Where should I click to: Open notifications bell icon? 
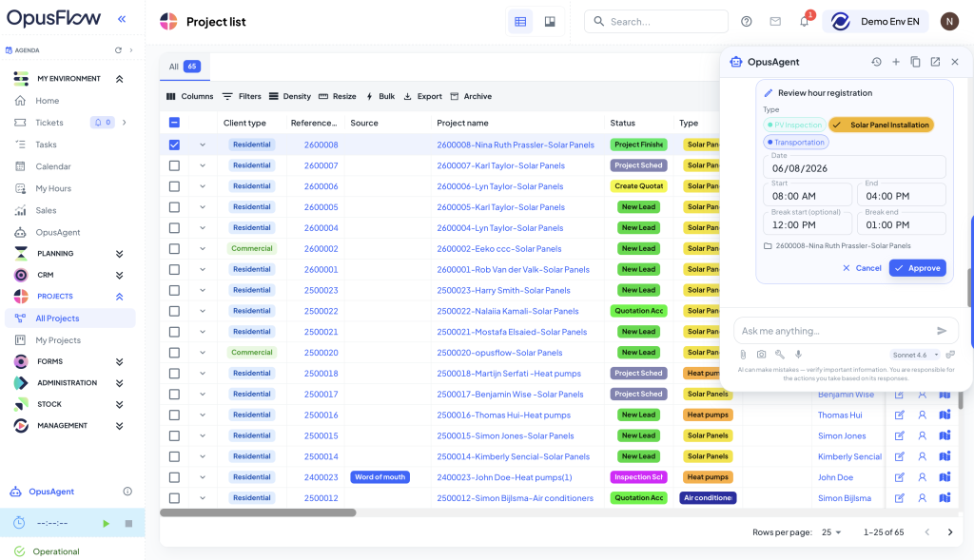pos(805,22)
